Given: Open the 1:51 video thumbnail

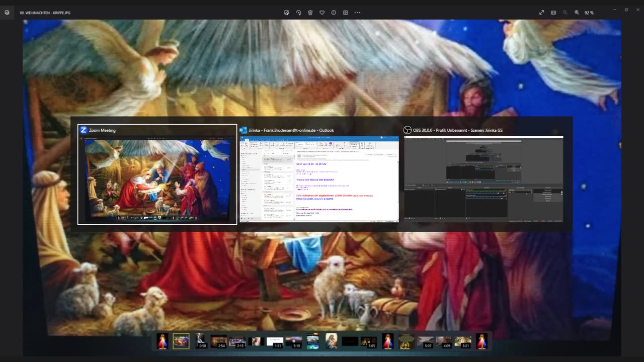Looking at the screenshot, I should 275,342.
